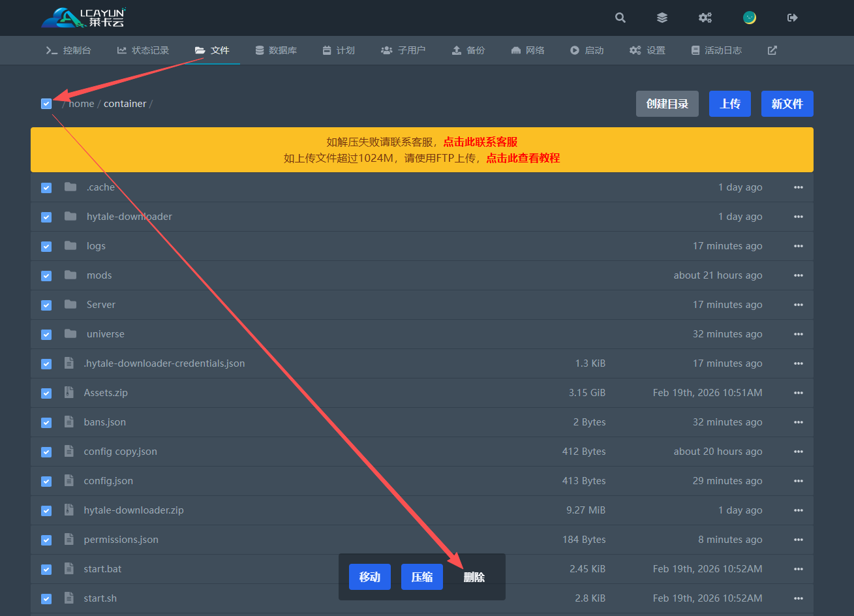This screenshot has height=616, width=854.
Task: Click the LCAYUN logo
Action: [x=84, y=18]
